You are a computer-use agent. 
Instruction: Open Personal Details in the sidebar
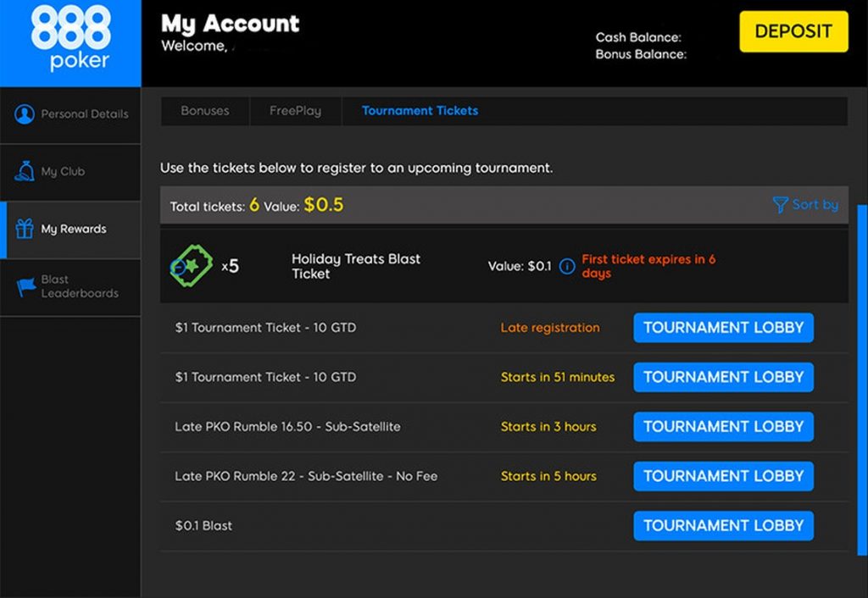pyautogui.click(x=70, y=114)
